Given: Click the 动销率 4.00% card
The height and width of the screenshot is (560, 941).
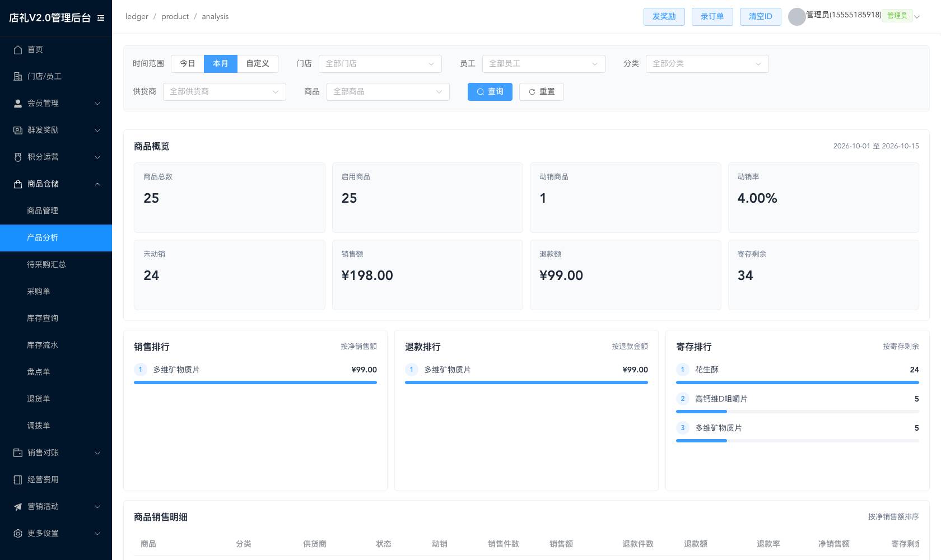Looking at the screenshot, I should tap(823, 198).
